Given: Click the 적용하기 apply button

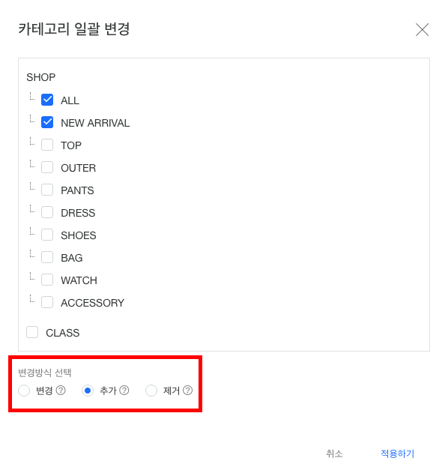Looking at the screenshot, I should point(397,454).
